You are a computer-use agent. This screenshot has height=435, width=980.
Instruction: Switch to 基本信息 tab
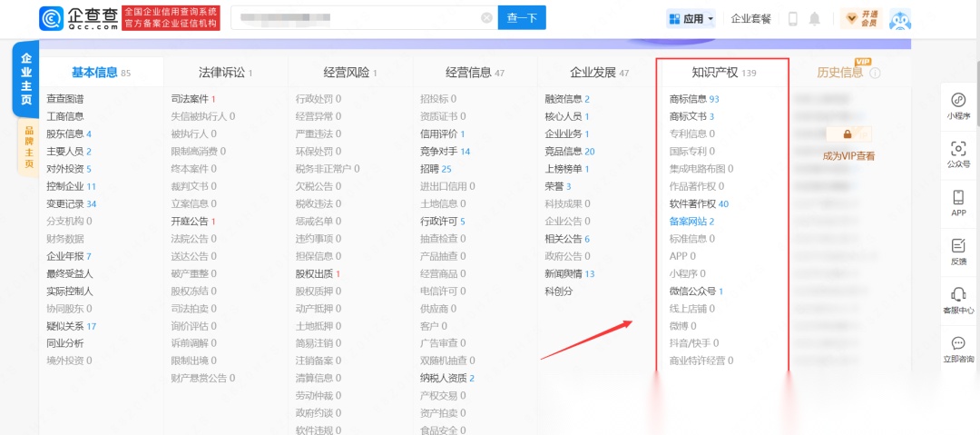[102, 73]
